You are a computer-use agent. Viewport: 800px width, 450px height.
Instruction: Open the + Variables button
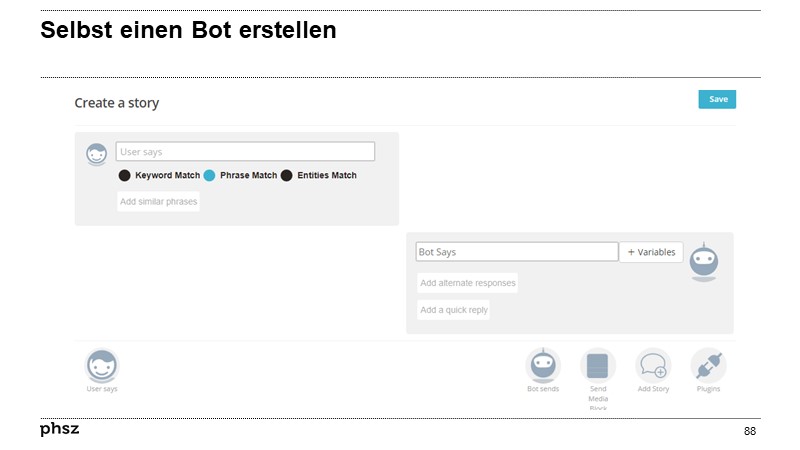click(x=651, y=252)
